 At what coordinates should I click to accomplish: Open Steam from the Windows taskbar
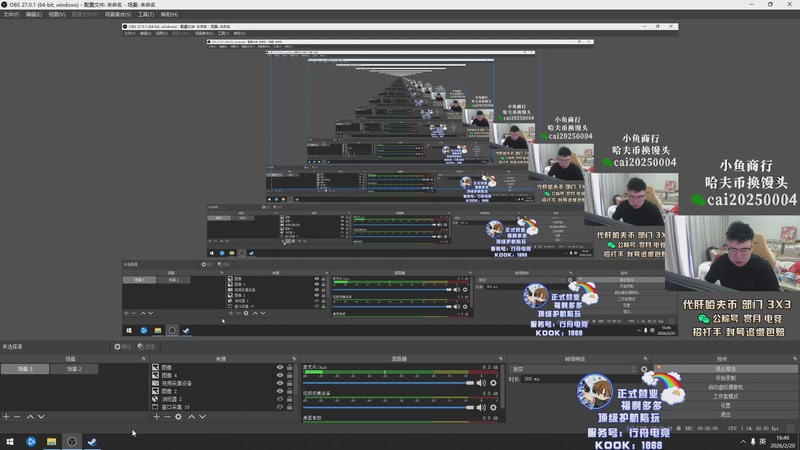(x=92, y=442)
